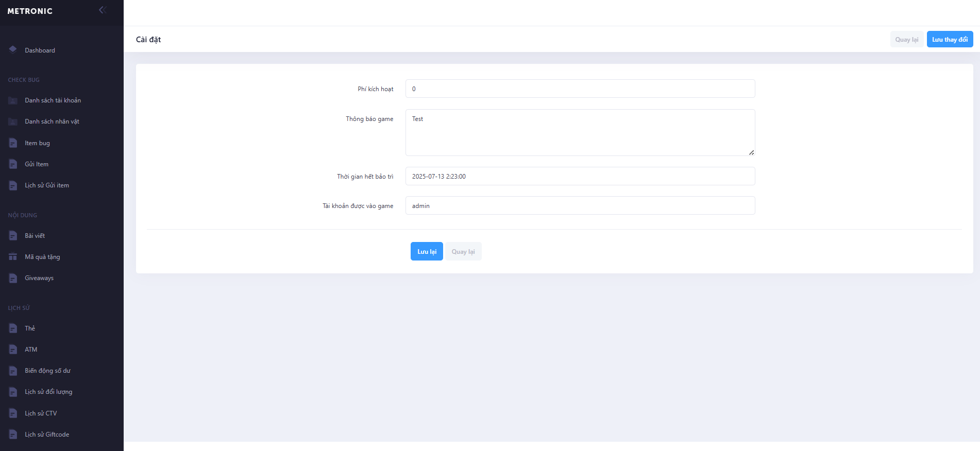
Task: Click the document icon beside Lịch sử CTV
Action: click(13, 413)
